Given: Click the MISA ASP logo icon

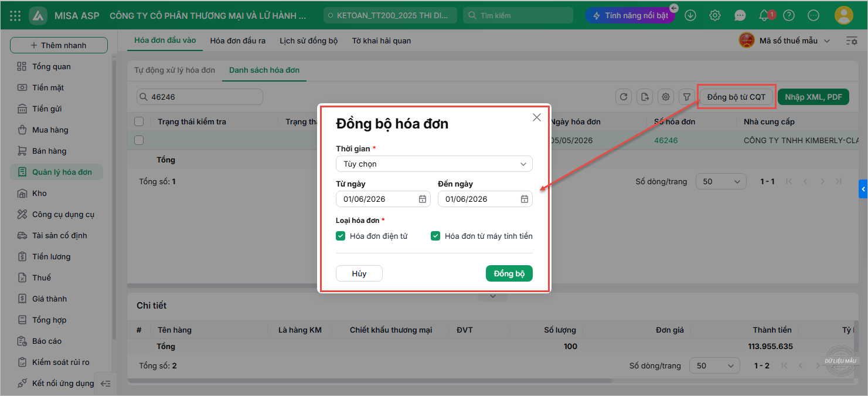Looking at the screenshot, I should coord(38,16).
